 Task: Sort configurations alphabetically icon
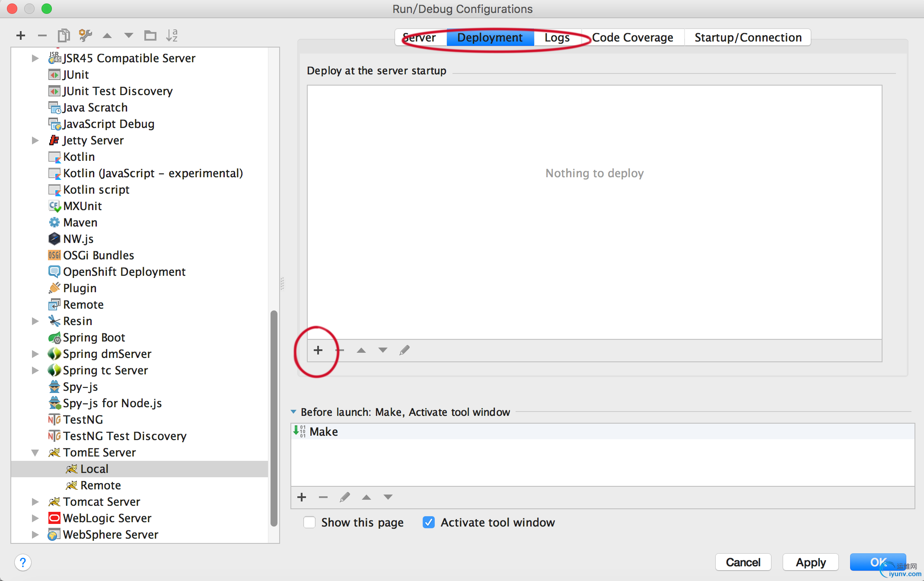point(172,35)
